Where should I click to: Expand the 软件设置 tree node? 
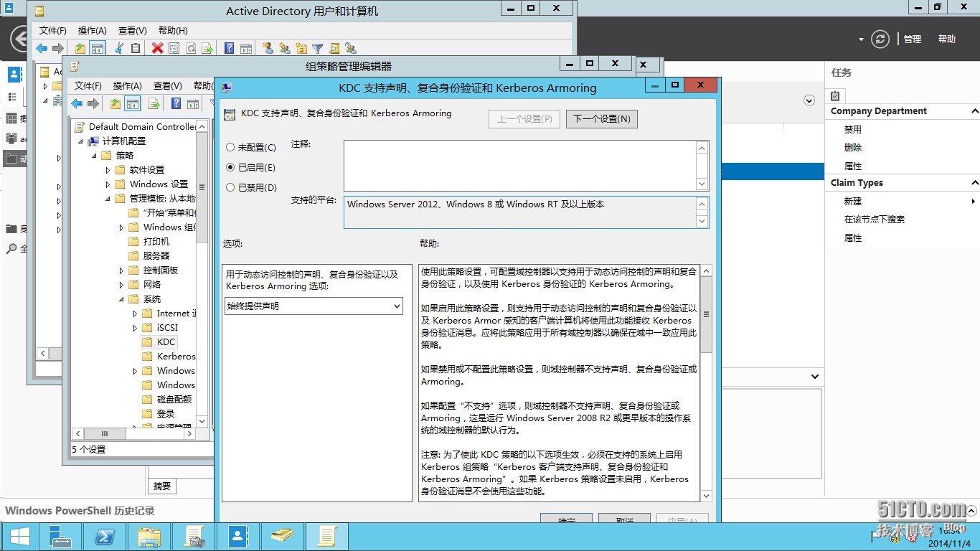pyautogui.click(x=108, y=170)
